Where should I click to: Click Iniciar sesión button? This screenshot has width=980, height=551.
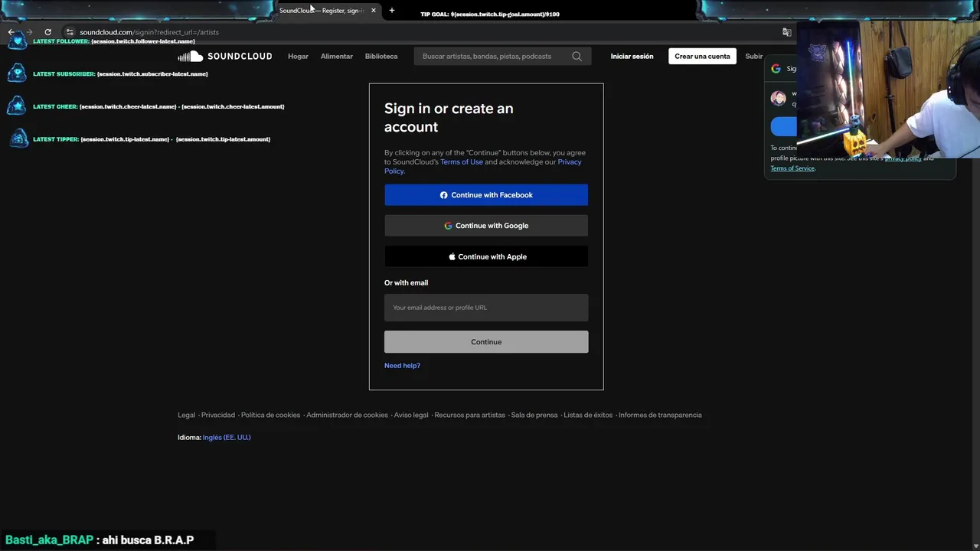(632, 56)
